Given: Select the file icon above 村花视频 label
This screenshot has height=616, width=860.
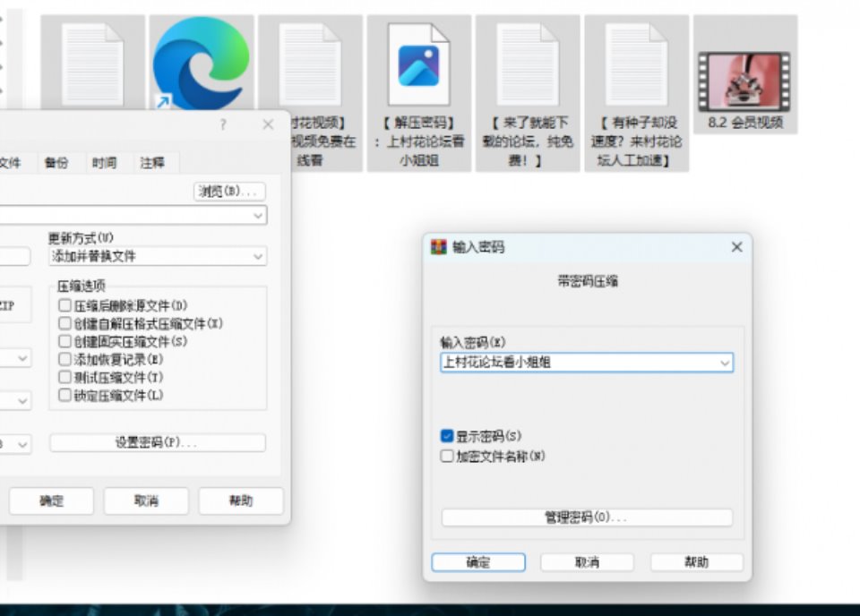Looking at the screenshot, I should (310, 64).
